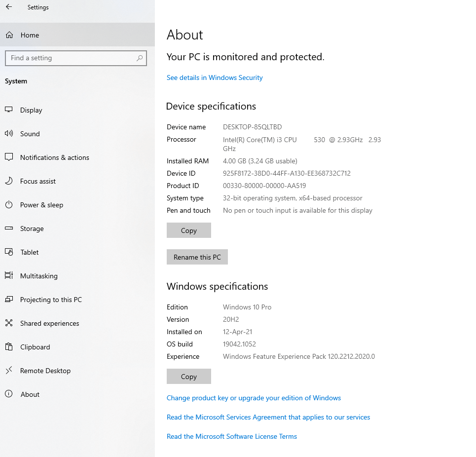This screenshot has height=457, width=476.
Task: Copy the device specifications
Action: click(188, 230)
